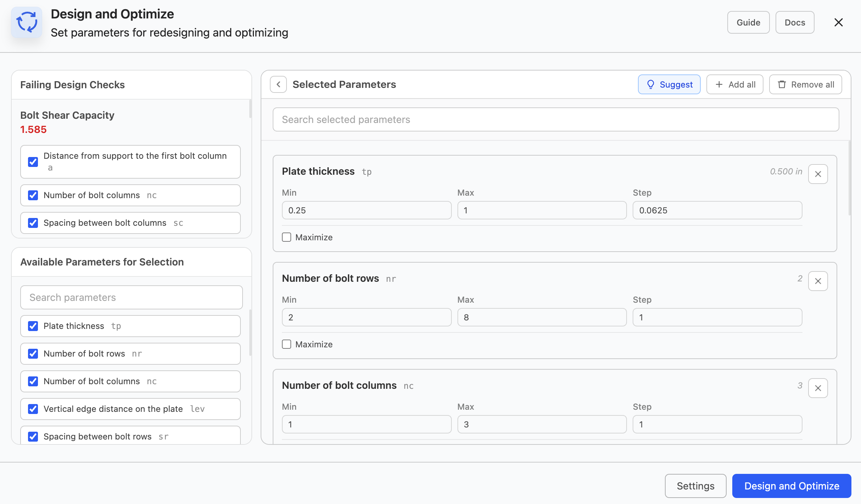Click the Available Parameters for Selection title
The height and width of the screenshot is (504, 861).
pyautogui.click(x=102, y=262)
